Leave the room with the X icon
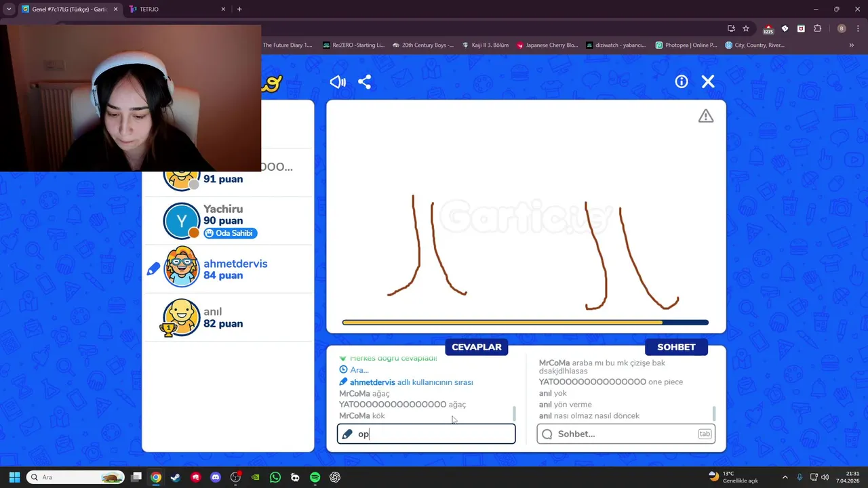Viewport: 868px width, 488px height. (708, 82)
